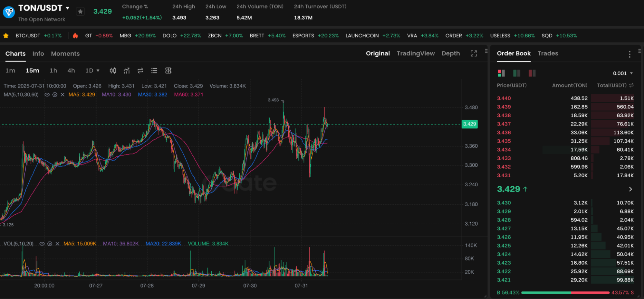
Task: Open the candlestick chart type selector
Action: pyautogui.click(x=113, y=70)
